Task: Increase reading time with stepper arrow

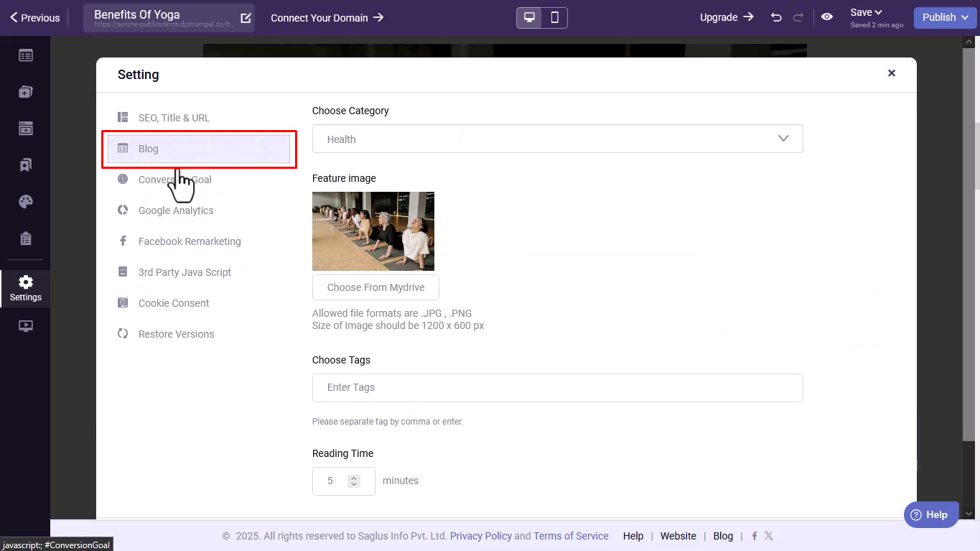Action: (353, 478)
